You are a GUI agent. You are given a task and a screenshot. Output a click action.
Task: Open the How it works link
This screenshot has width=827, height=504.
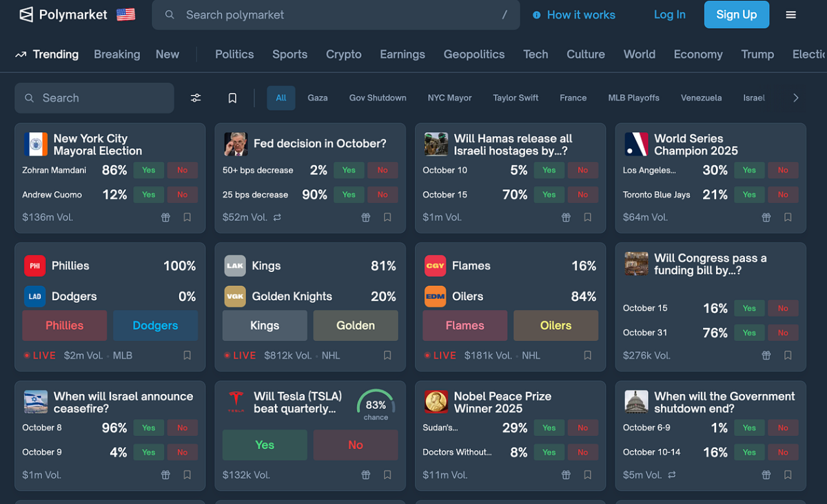pyautogui.click(x=581, y=14)
